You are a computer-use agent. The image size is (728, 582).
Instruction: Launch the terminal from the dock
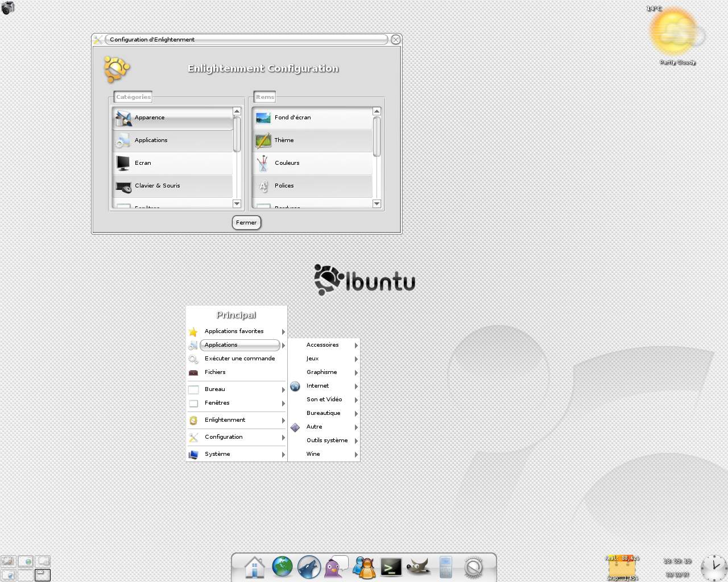[x=391, y=567]
